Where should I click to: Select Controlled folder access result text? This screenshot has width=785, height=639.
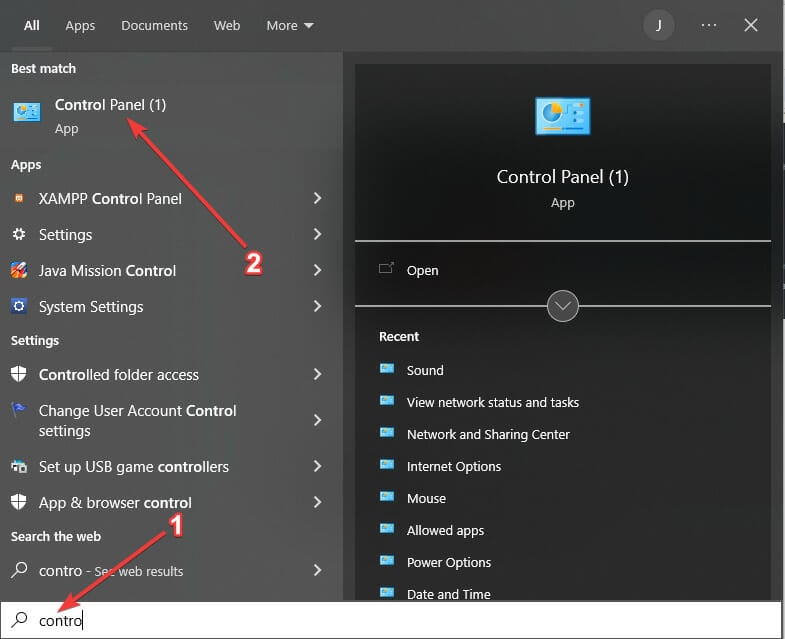tap(119, 375)
